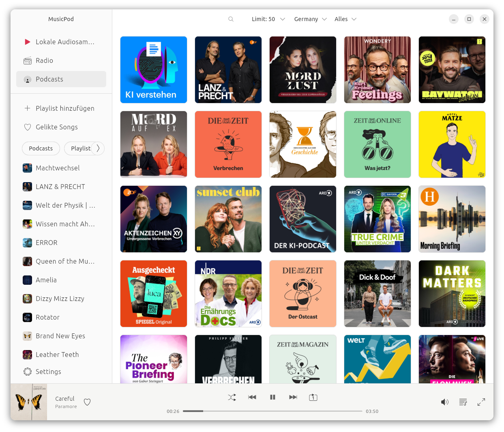Skip to next track
Viewport: 504px width, 432px height.
[293, 397]
